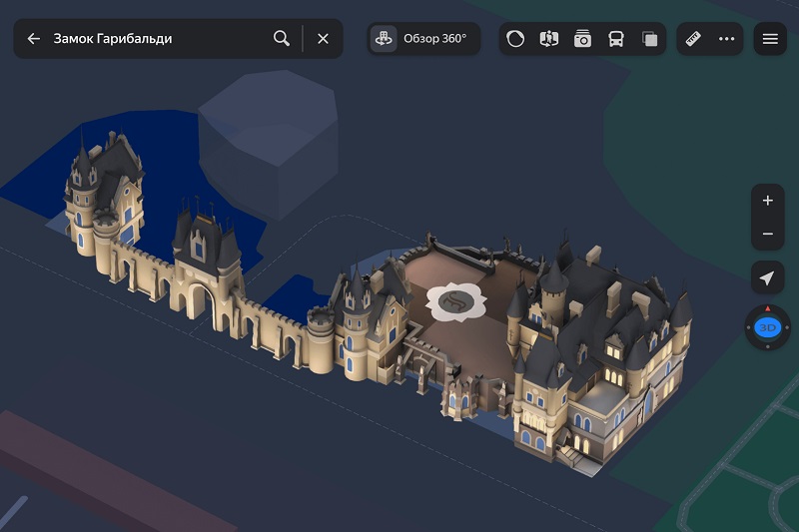Clear the search with the X button
This screenshot has height=532, width=799.
[x=323, y=39]
